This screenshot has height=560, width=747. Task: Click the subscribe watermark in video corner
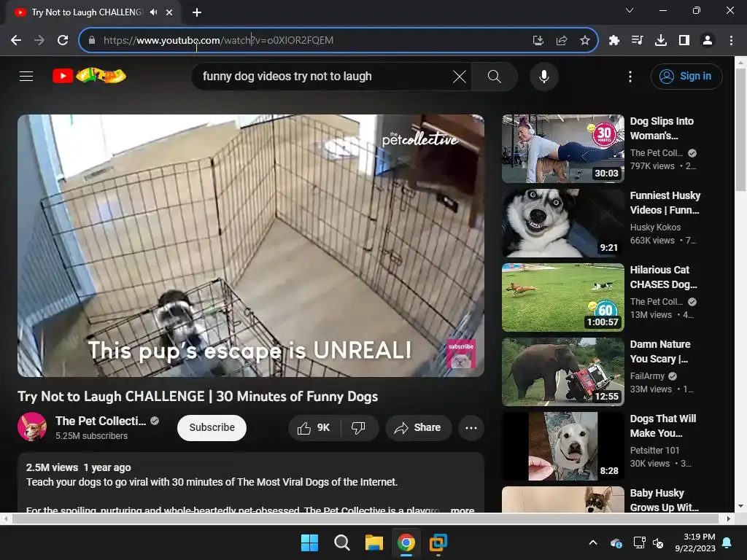[x=461, y=354]
